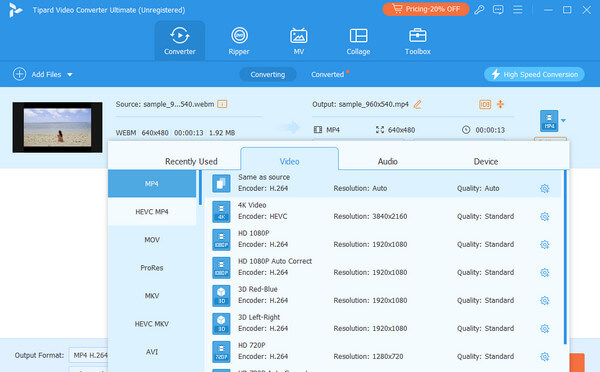Click the preset list vertical scrollbar
This screenshot has width=600, height=372.
coord(565,257)
